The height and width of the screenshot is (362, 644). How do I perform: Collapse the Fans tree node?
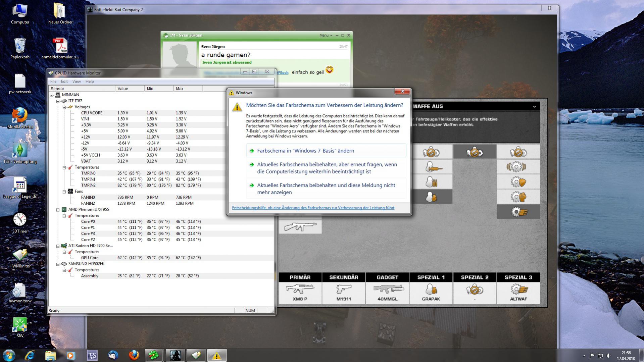[64, 192]
